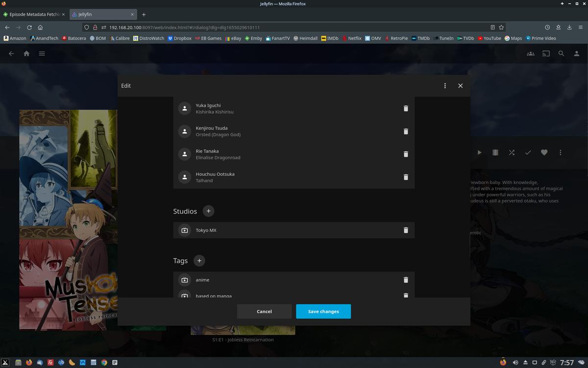588x368 pixels.
Task: Open a new browser tab
Action: 144,14
